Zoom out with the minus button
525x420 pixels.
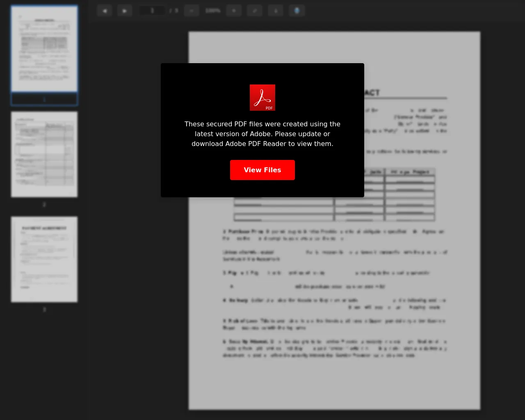(x=192, y=11)
